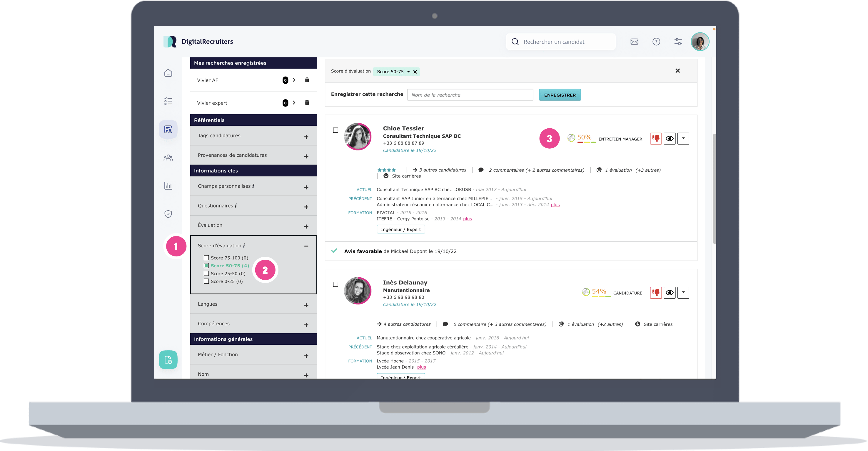Image resolution: width=868 pixels, height=451 pixels.
Task: Open the mail envelope icon in header
Action: coord(634,42)
